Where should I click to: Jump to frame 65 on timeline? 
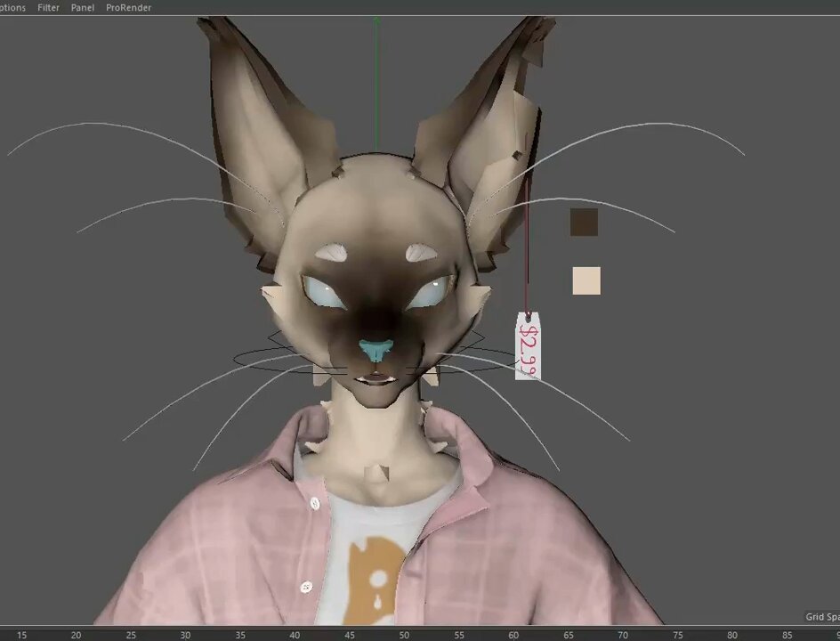tap(568, 635)
